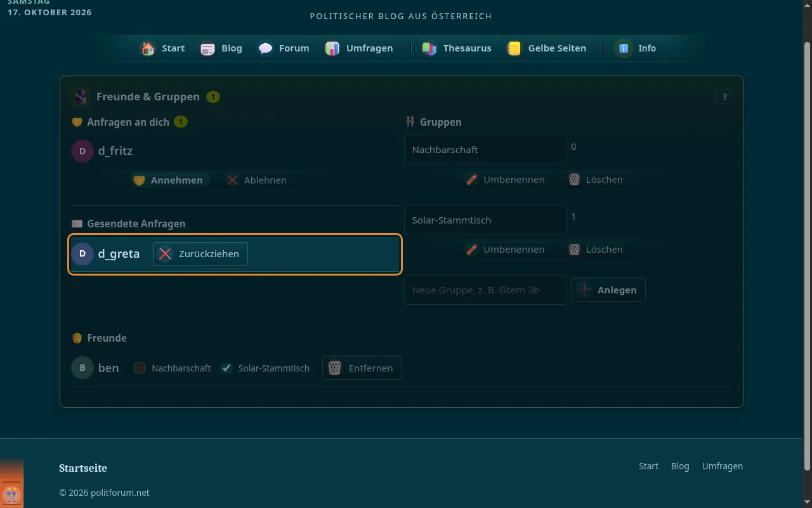Viewport: 812px width, 508px height.
Task: Click the Blog newspaper icon
Action: coord(207,48)
